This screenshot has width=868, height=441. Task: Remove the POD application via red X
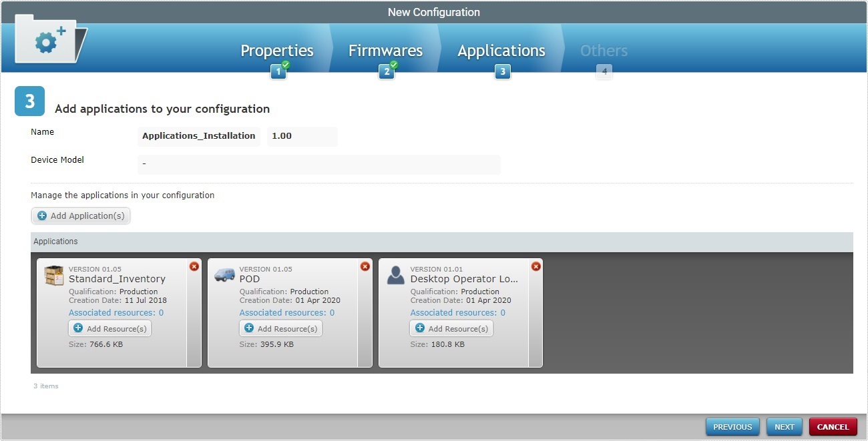point(365,266)
